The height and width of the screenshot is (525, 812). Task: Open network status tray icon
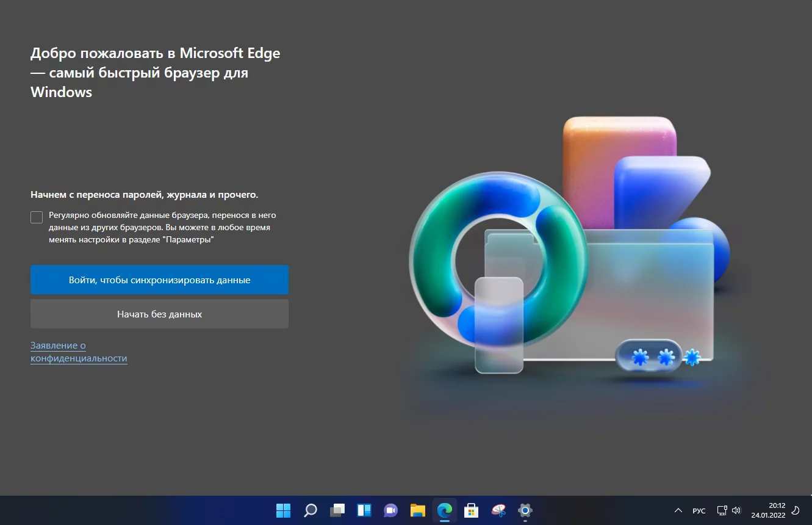pos(722,510)
